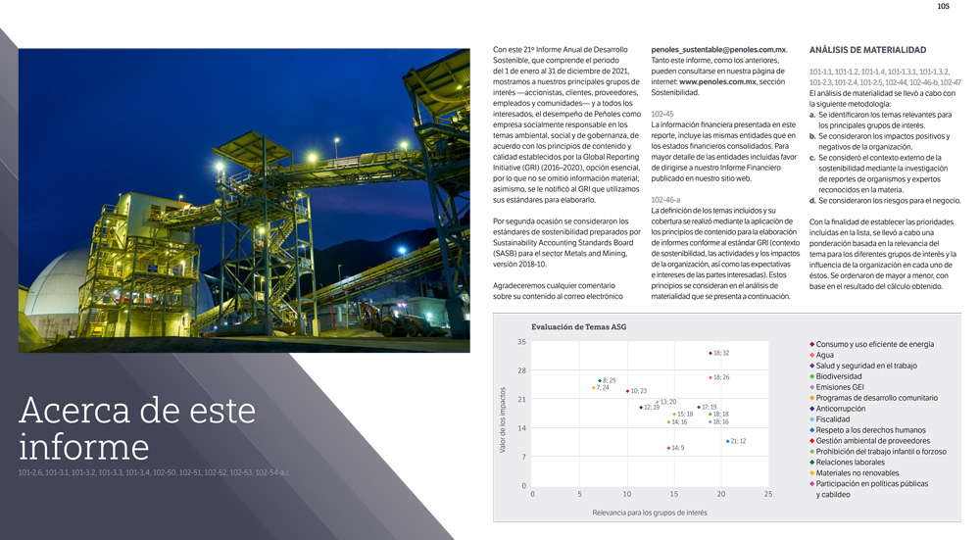Click the '21; 12' data point label
The height and width of the screenshot is (540, 980).
[738, 441]
